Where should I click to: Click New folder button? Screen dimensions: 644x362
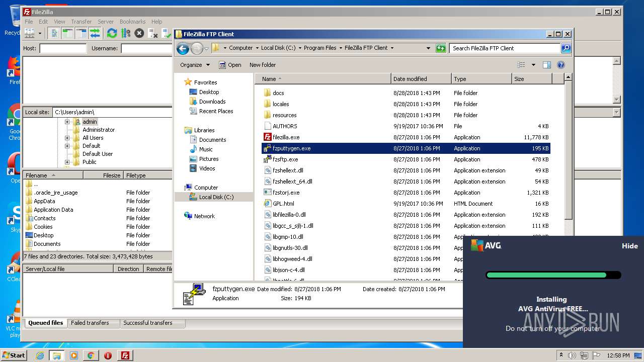pyautogui.click(x=263, y=65)
